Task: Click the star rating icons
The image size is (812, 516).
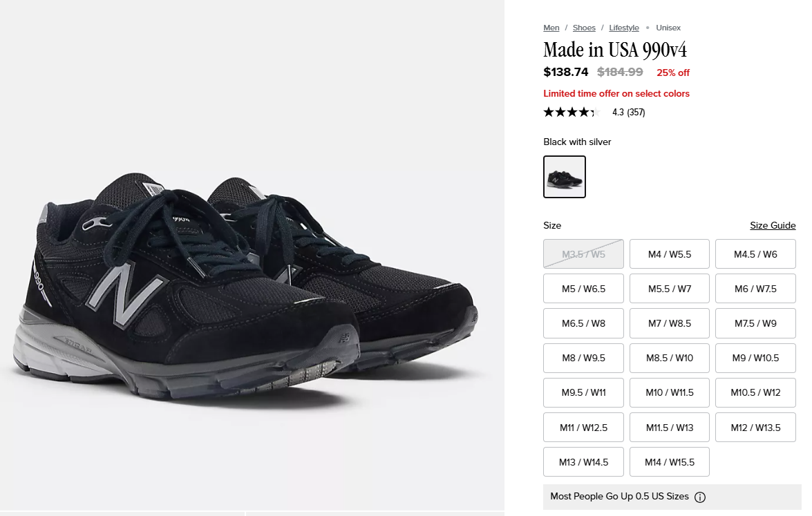Action: click(x=572, y=113)
